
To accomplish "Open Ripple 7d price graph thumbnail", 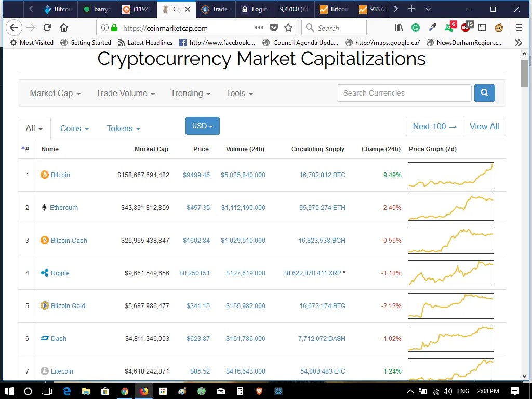I will click(x=450, y=273).
